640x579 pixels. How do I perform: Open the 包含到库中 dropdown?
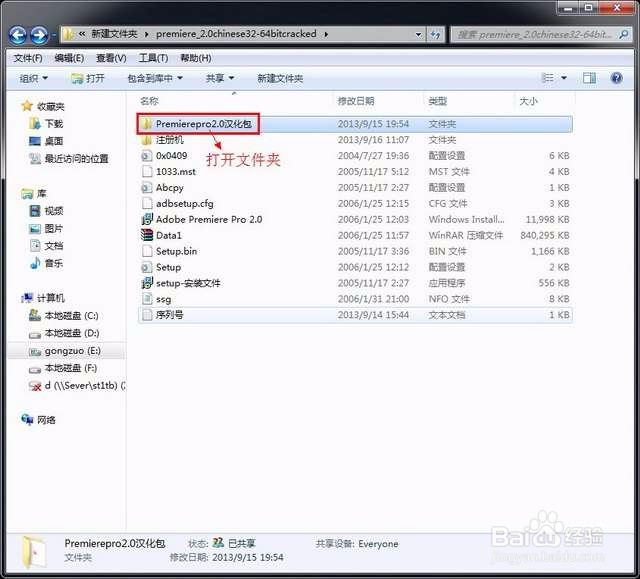[155, 78]
